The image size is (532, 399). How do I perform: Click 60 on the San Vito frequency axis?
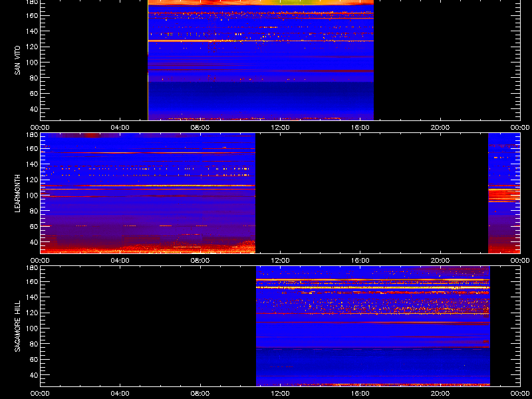(x=35, y=93)
